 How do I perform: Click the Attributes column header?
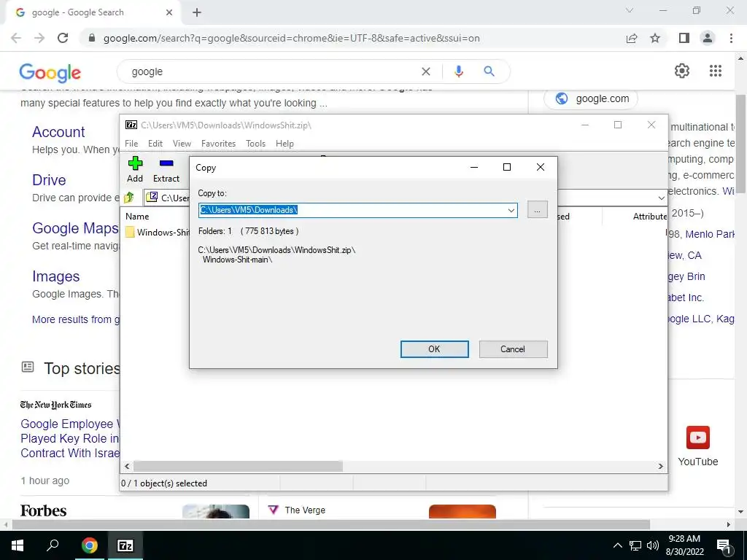tap(650, 216)
